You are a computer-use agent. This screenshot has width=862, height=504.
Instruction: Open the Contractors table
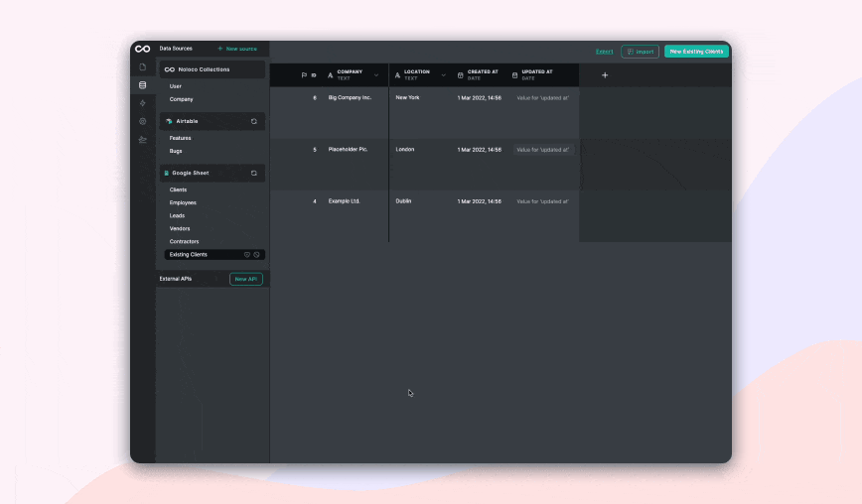pos(184,241)
